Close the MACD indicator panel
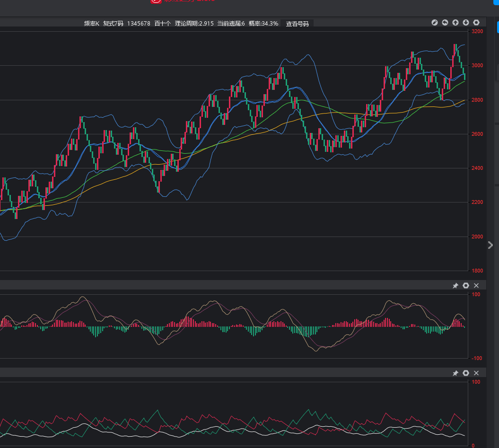Screen dimensions: 499x448 coord(476,285)
